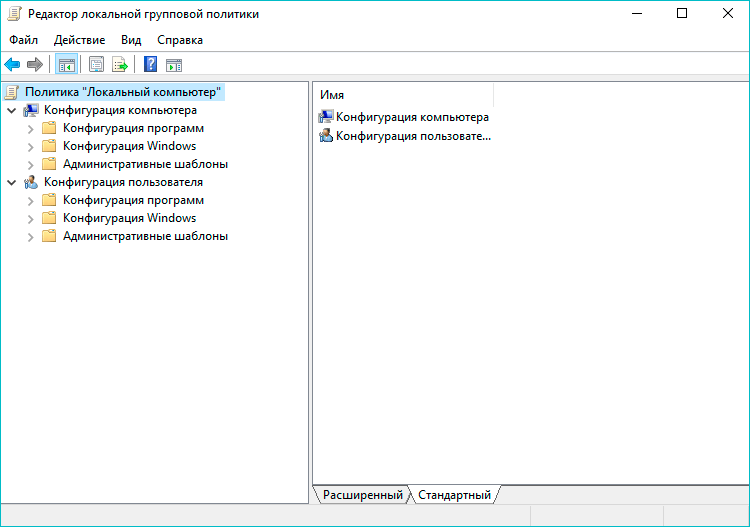Expand Административные шаблоны under computer configuration
Screen dimensions: 750x527
31,165
